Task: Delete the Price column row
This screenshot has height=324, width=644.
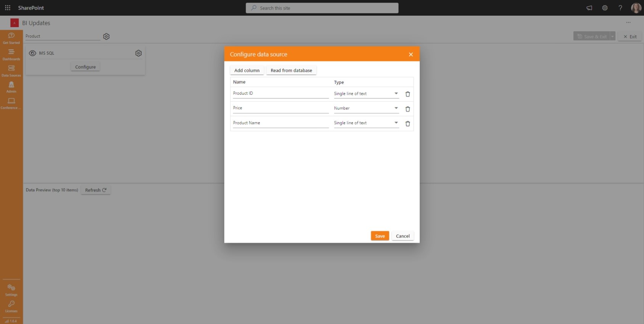Action: 407,109
